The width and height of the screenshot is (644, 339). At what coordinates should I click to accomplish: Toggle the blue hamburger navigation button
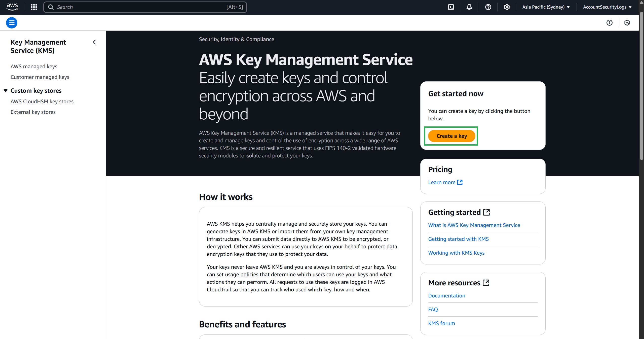point(12,23)
